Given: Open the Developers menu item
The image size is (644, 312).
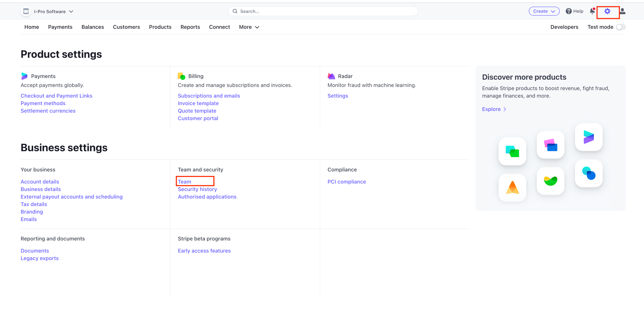Looking at the screenshot, I should pyautogui.click(x=564, y=27).
